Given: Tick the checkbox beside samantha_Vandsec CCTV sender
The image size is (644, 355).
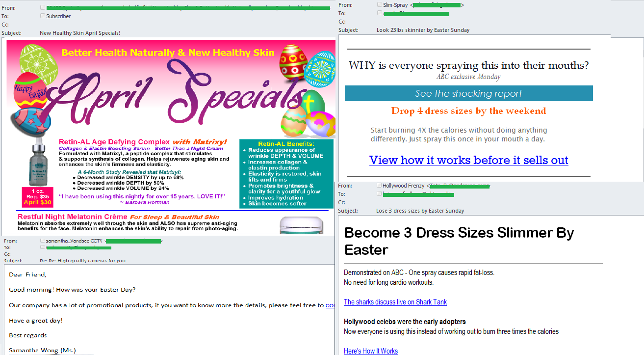Looking at the screenshot, I should click(x=43, y=241).
